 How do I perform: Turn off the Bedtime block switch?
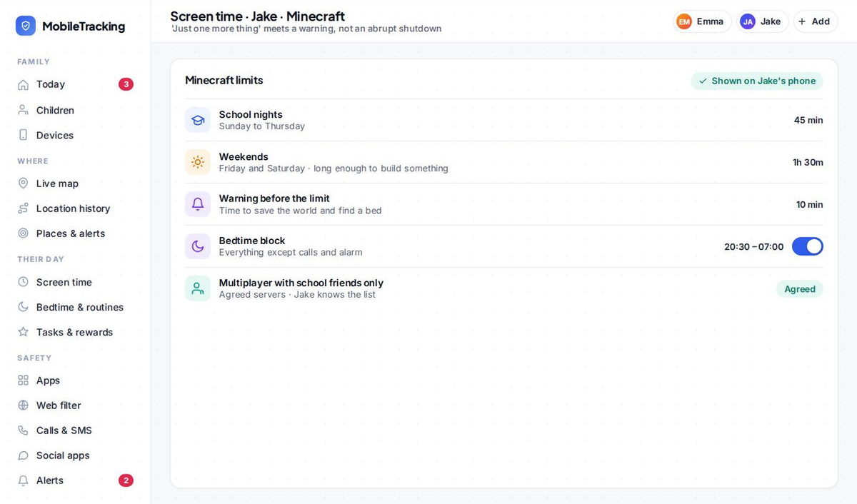(808, 246)
